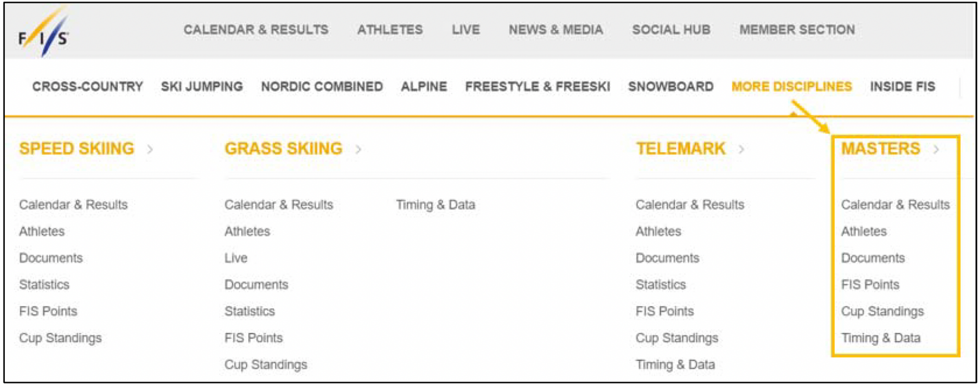View FIS Points under Speed Skiing
The height and width of the screenshot is (388, 980).
[x=48, y=311]
